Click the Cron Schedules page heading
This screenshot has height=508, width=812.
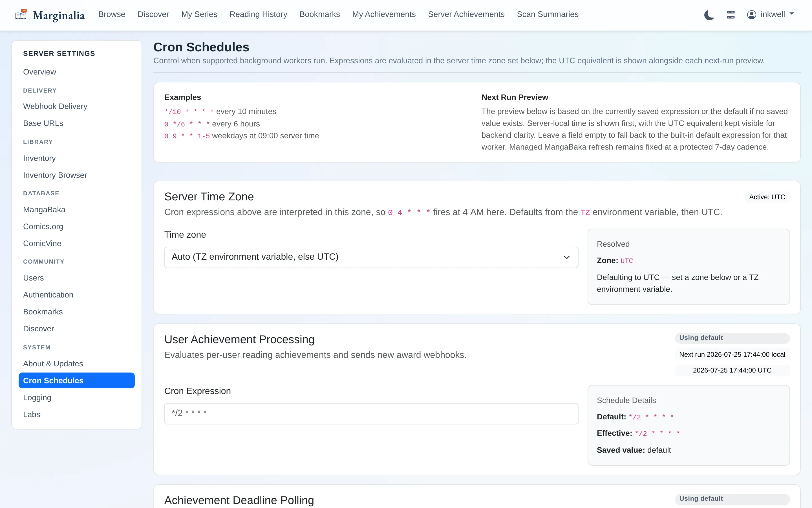point(201,47)
